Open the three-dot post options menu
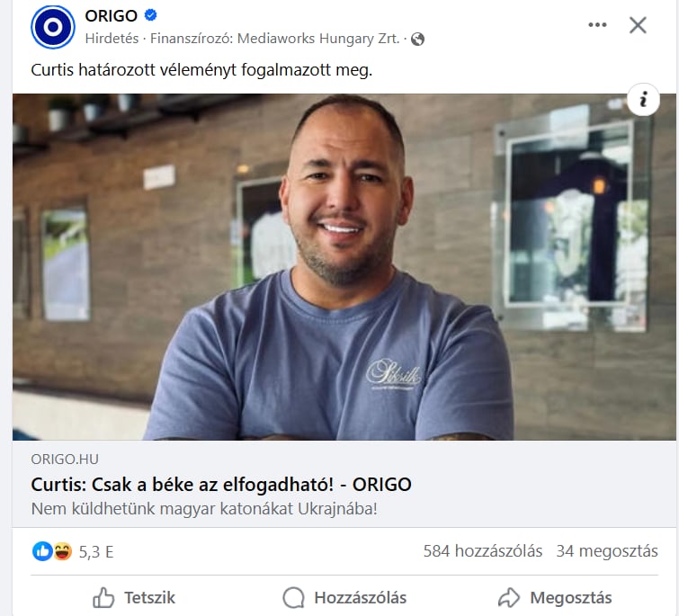 point(597,25)
